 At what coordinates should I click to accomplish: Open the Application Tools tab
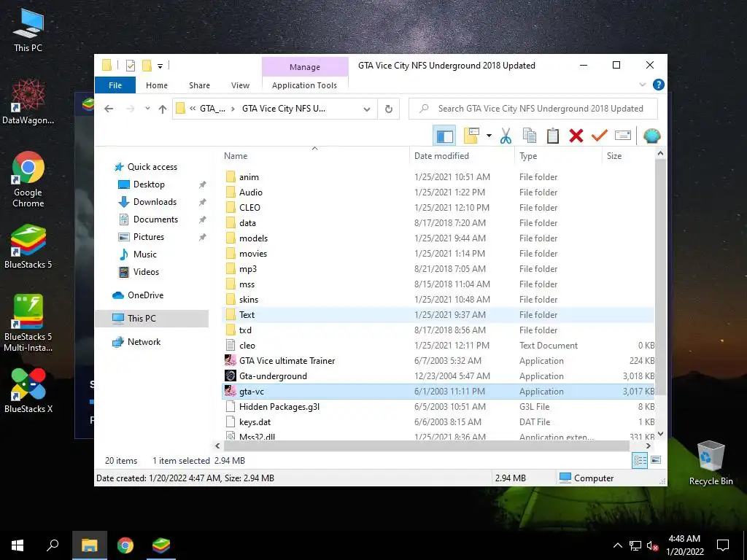point(304,85)
